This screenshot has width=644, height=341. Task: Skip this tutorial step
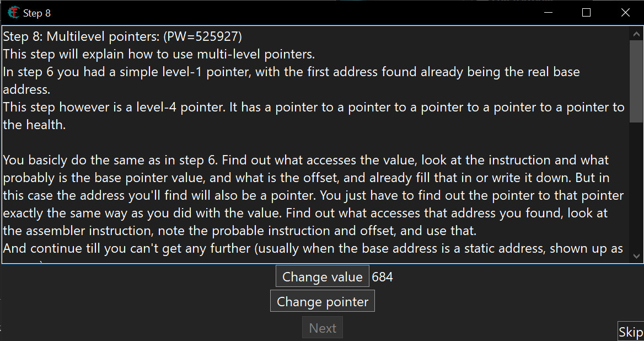[630, 332]
